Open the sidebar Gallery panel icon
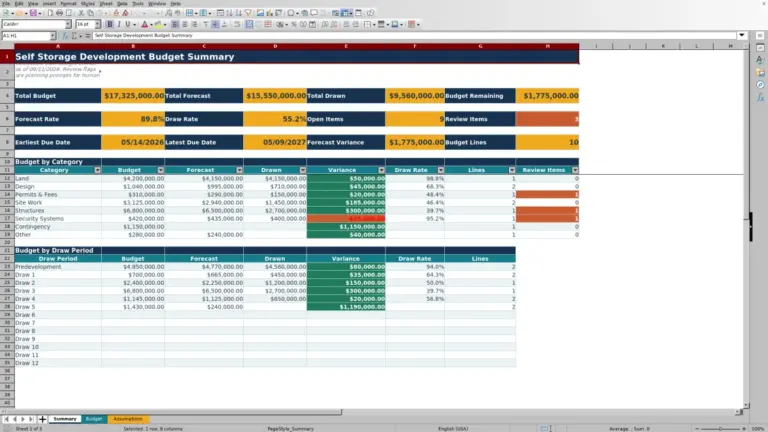This screenshot has height=432, width=768. pyautogui.click(x=760, y=72)
